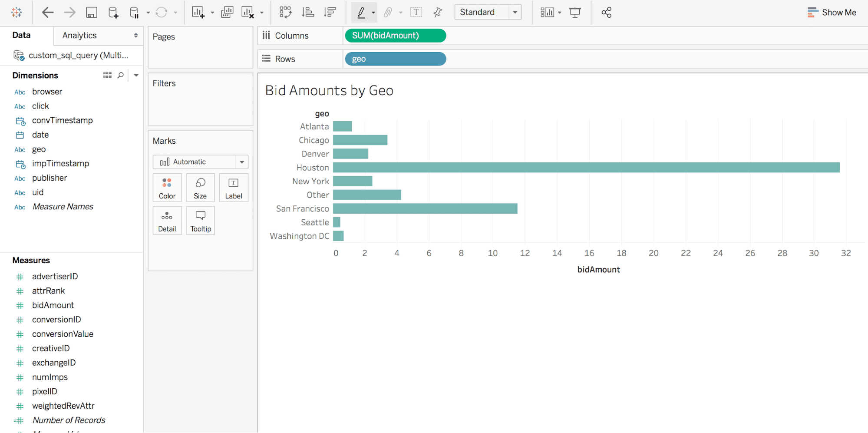This screenshot has height=433, width=868.
Task: Click the Share workbook icon
Action: click(606, 13)
